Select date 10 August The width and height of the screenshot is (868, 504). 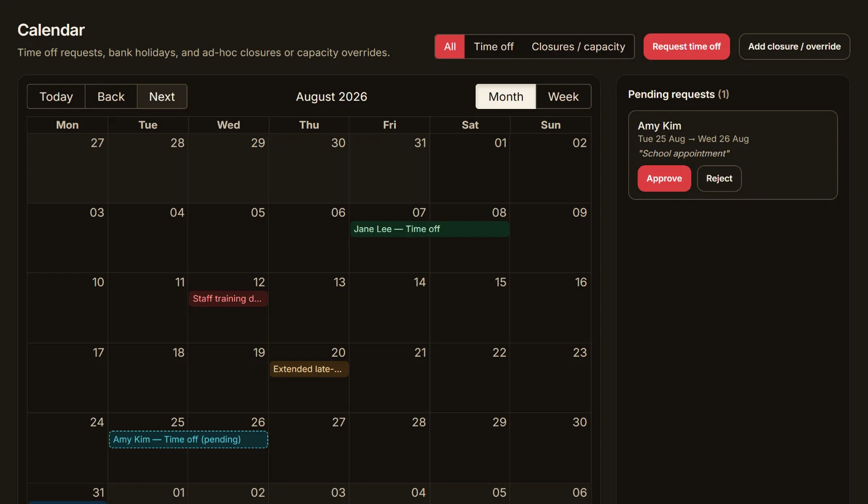pyautogui.click(x=98, y=282)
